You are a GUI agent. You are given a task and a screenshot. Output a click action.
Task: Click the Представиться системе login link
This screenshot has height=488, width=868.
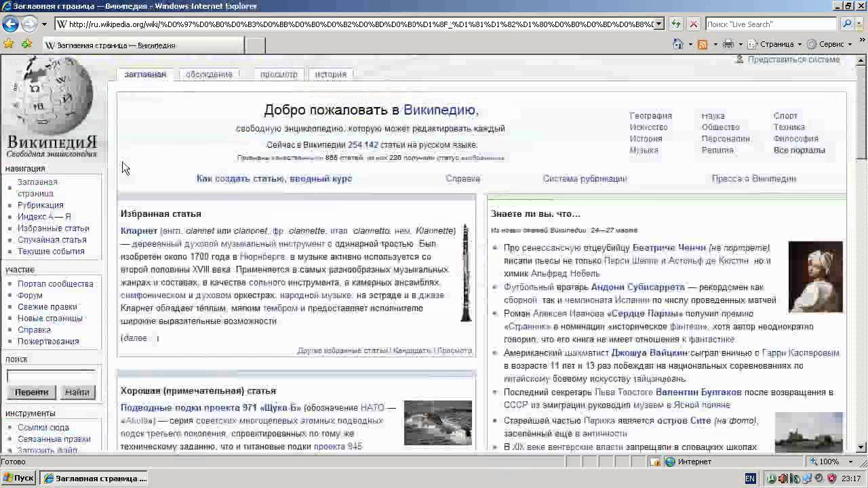click(793, 60)
